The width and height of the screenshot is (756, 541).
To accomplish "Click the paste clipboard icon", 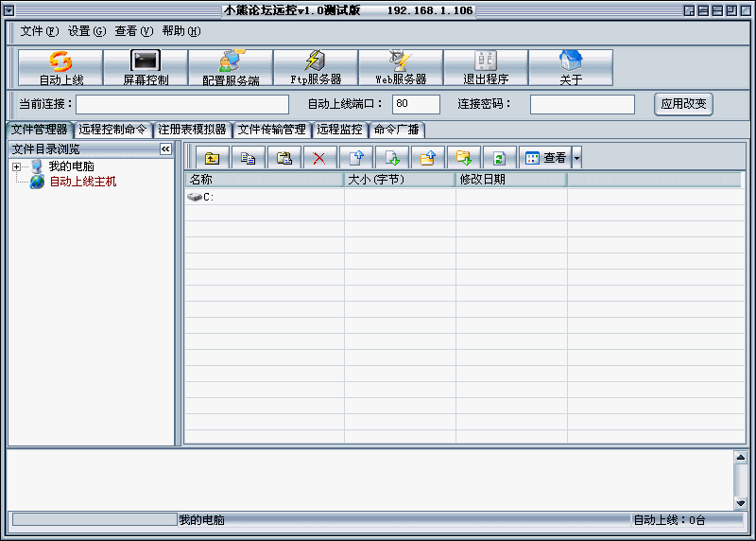I will point(283,158).
